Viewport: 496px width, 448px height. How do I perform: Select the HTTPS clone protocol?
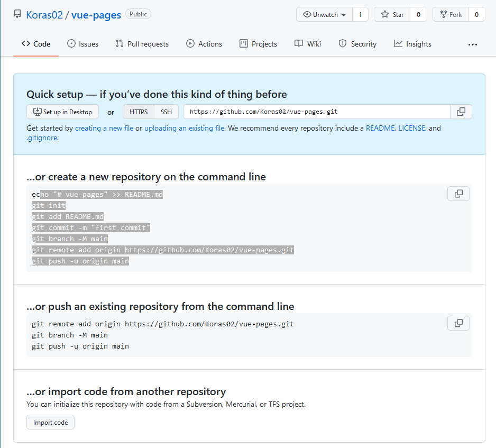139,112
